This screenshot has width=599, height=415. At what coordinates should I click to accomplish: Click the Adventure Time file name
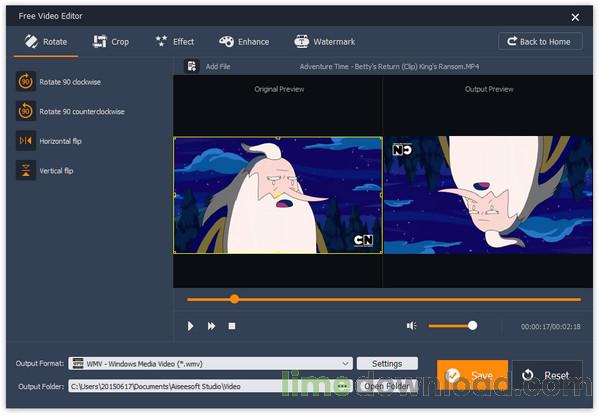(389, 66)
